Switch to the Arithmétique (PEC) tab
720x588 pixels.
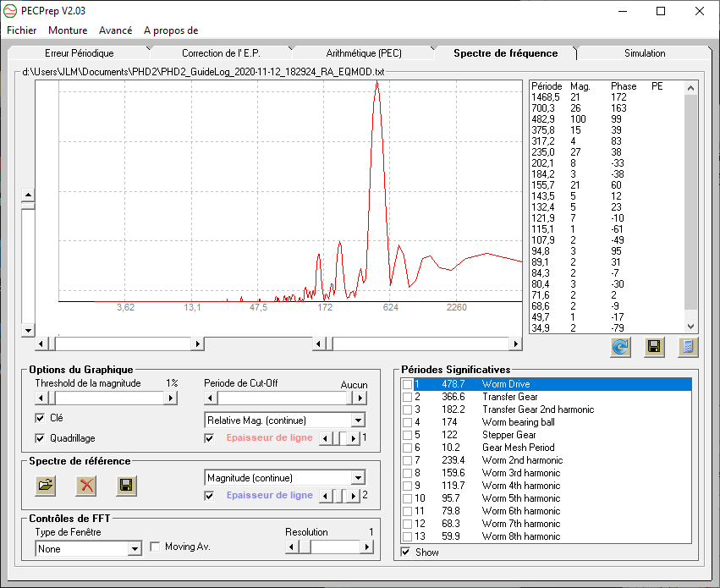click(x=364, y=53)
